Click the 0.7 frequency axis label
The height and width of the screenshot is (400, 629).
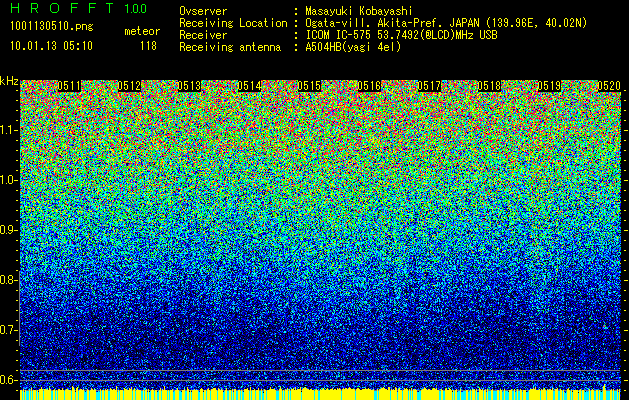click(x=8, y=330)
